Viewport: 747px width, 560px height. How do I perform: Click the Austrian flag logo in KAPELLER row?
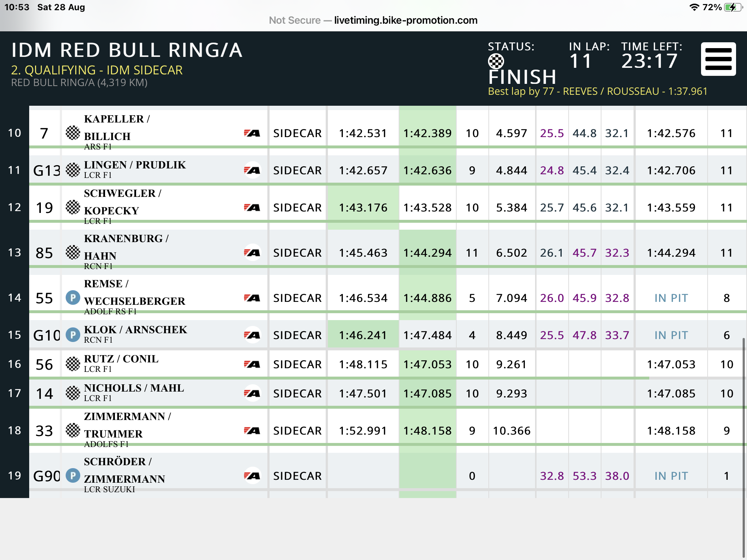(252, 133)
